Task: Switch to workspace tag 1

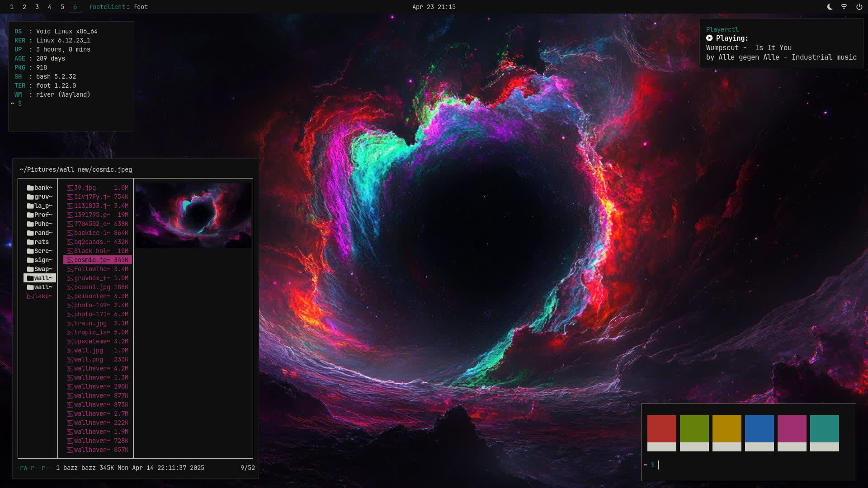Action: click(12, 7)
